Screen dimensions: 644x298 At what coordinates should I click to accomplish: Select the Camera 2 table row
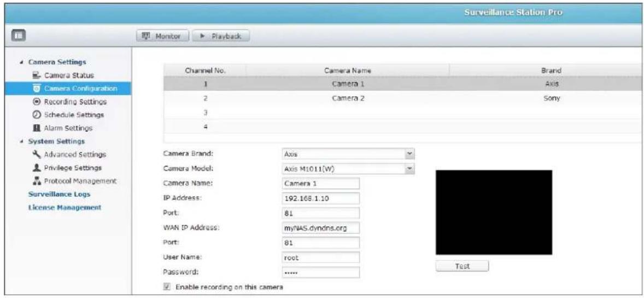click(x=404, y=98)
